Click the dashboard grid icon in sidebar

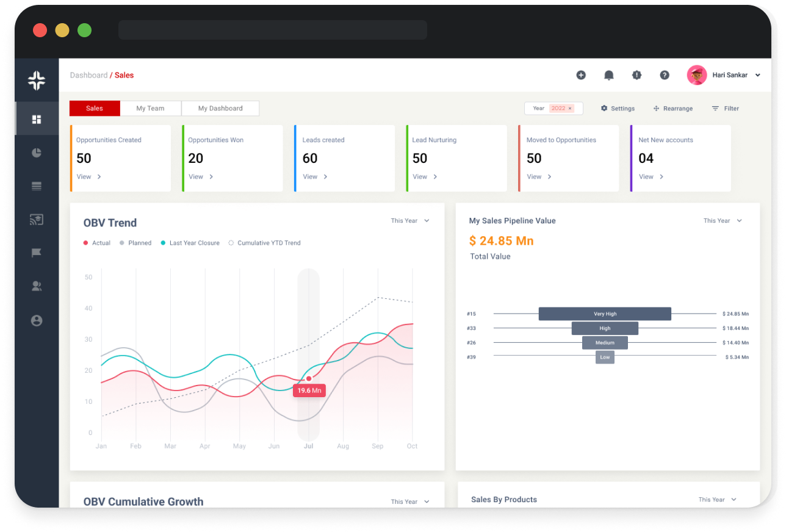(x=37, y=119)
